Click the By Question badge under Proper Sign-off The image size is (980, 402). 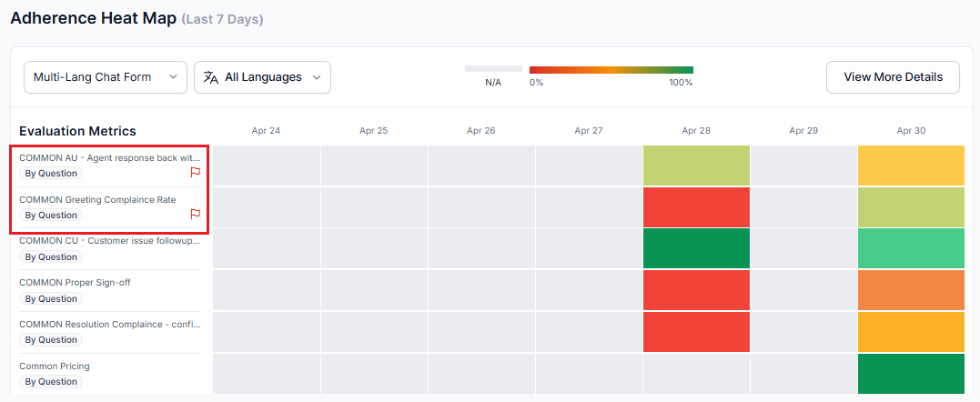coord(51,298)
